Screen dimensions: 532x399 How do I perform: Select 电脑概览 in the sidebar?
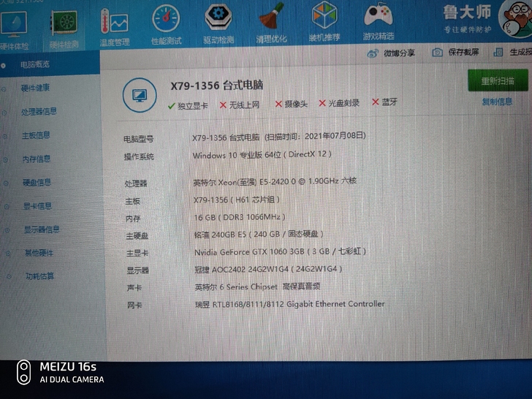(x=35, y=64)
